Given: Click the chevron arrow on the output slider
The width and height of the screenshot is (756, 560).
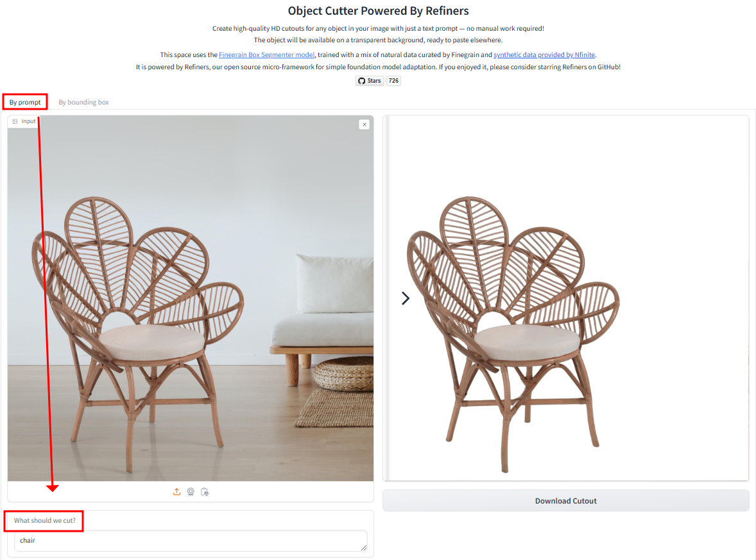Looking at the screenshot, I should click(x=406, y=298).
